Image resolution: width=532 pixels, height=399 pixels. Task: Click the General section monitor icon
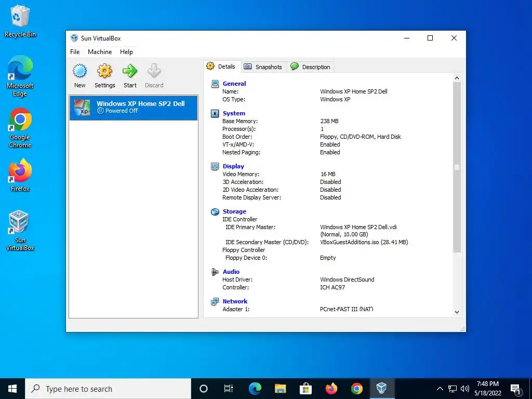(x=215, y=84)
